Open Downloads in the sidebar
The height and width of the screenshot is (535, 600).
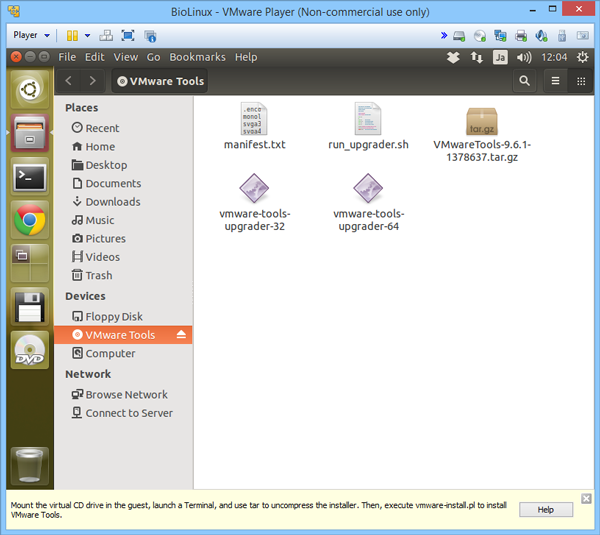(123, 201)
